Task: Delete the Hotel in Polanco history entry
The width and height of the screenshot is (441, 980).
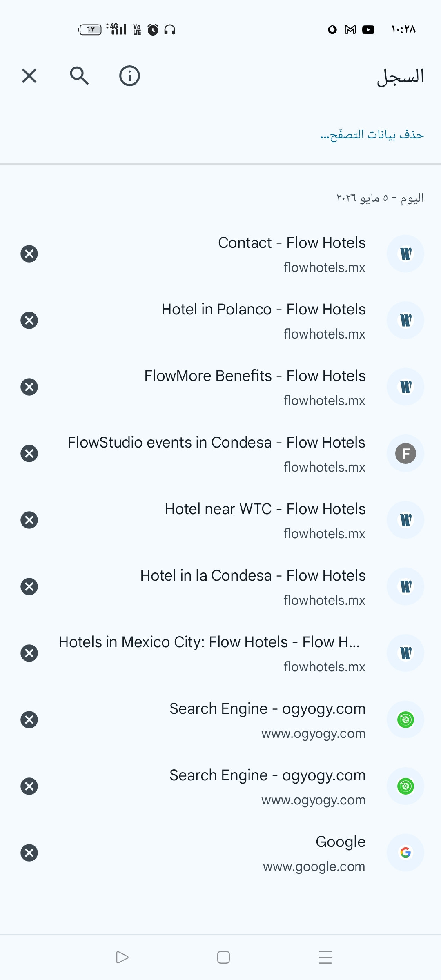Action: [x=29, y=320]
